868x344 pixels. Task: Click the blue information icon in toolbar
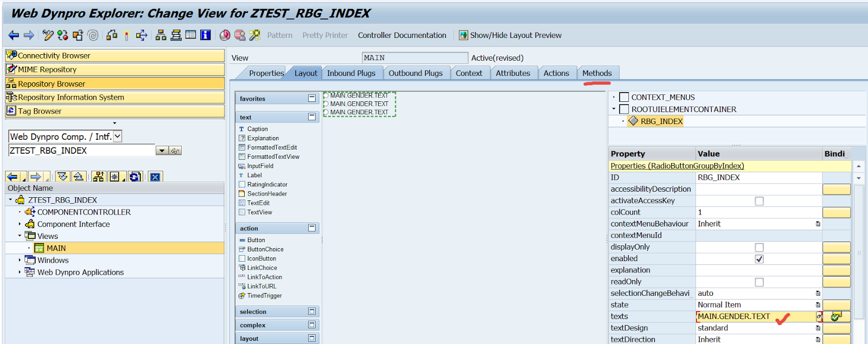click(206, 35)
